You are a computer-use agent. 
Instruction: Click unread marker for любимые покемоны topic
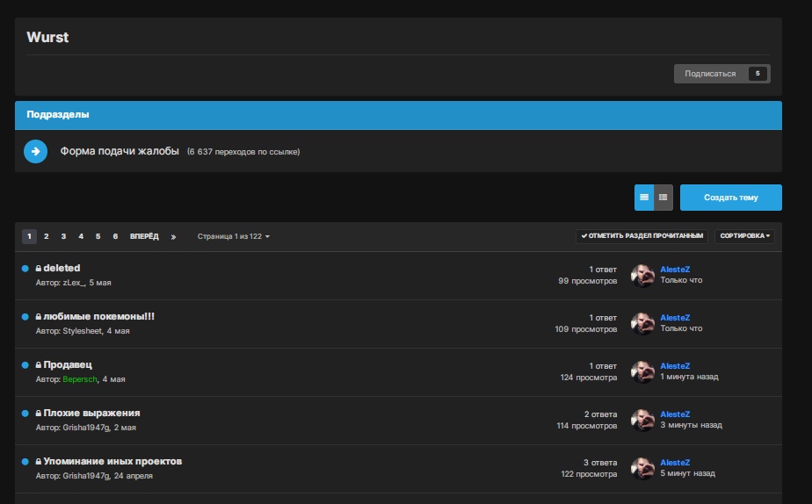[25, 316]
